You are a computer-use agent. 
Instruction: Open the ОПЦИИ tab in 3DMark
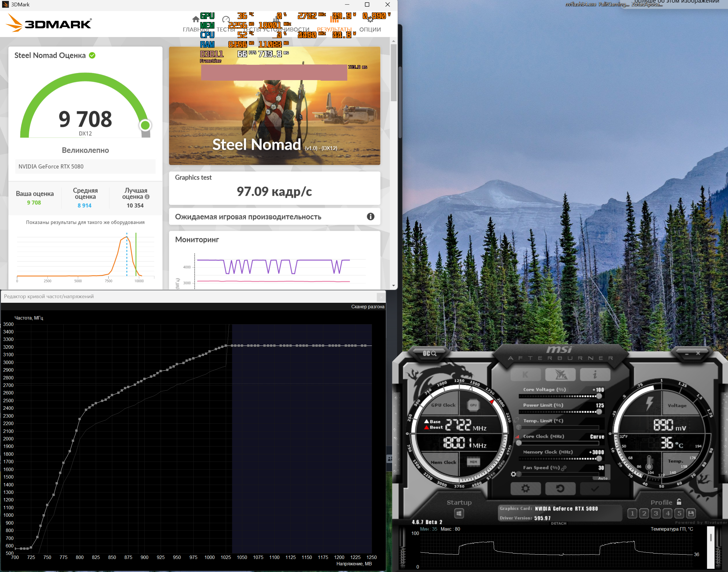point(370,29)
